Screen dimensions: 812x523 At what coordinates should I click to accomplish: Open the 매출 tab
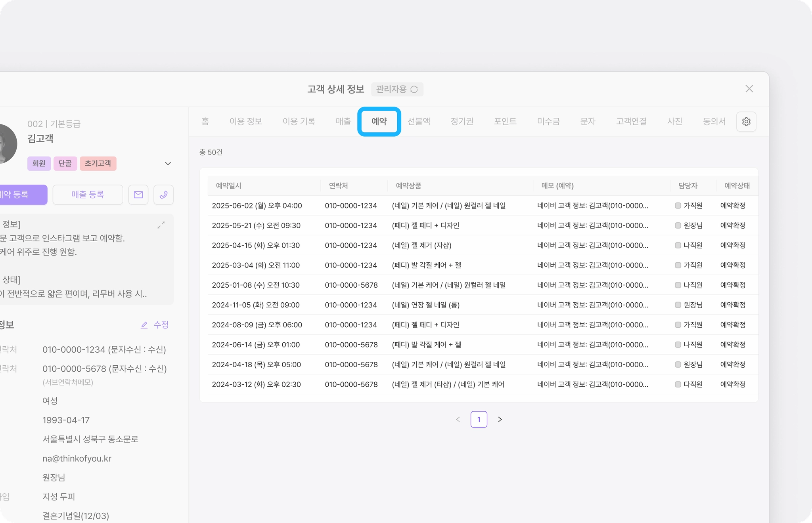point(343,121)
